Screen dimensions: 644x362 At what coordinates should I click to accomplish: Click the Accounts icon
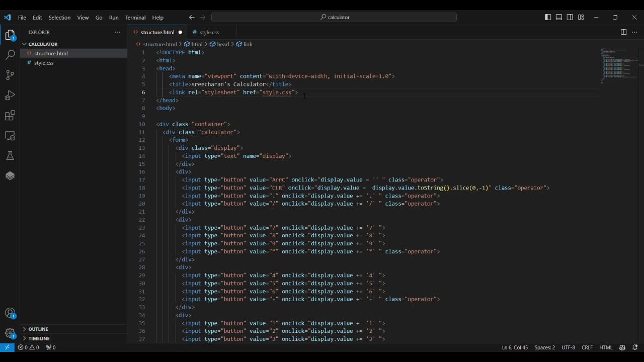click(x=10, y=313)
